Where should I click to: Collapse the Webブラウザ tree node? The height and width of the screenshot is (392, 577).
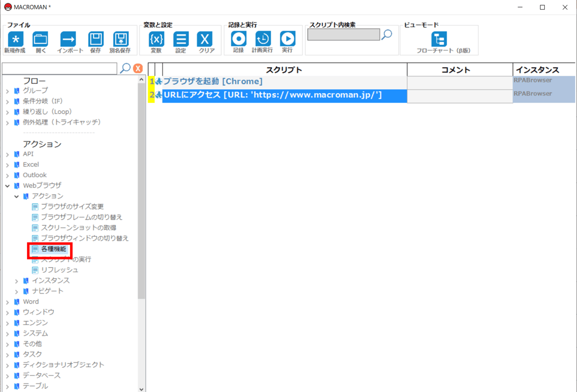(8, 185)
